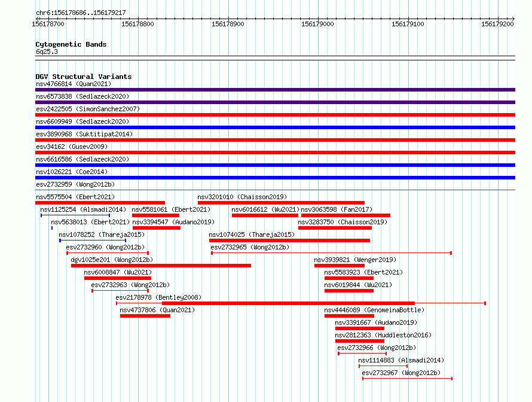
Task: Click nsv3939821 (Wenger2019) label
Action: [355, 260]
